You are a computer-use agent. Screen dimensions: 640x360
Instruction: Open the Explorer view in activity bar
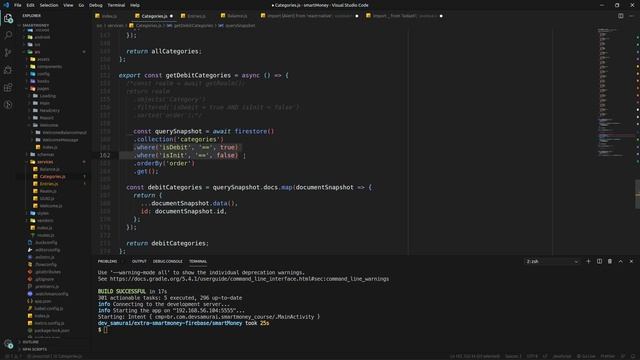click(8, 18)
